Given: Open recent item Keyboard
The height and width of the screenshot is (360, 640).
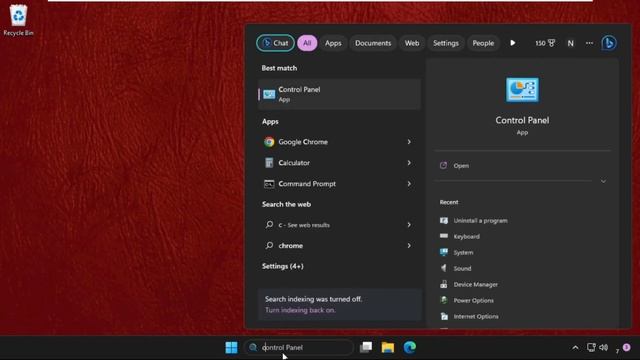Looking at the screenshot, I should click(460, 236).
